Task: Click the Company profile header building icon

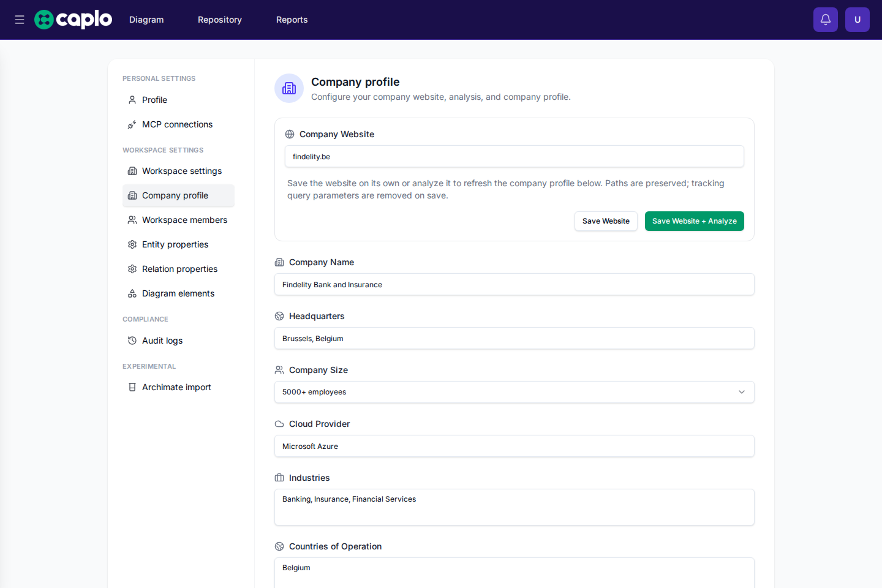Action: click(289, 88)
